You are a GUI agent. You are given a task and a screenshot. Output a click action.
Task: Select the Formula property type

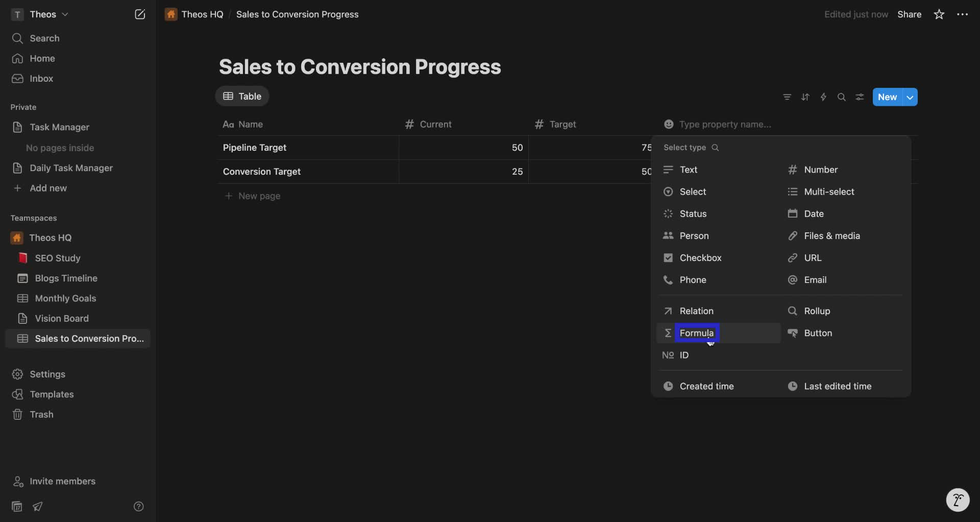click(698, 333)
